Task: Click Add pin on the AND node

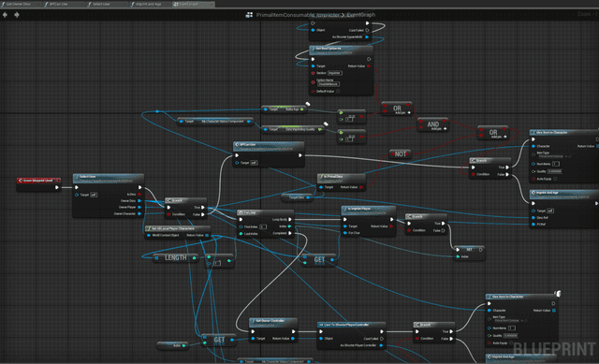Action: tap(438, 129)
